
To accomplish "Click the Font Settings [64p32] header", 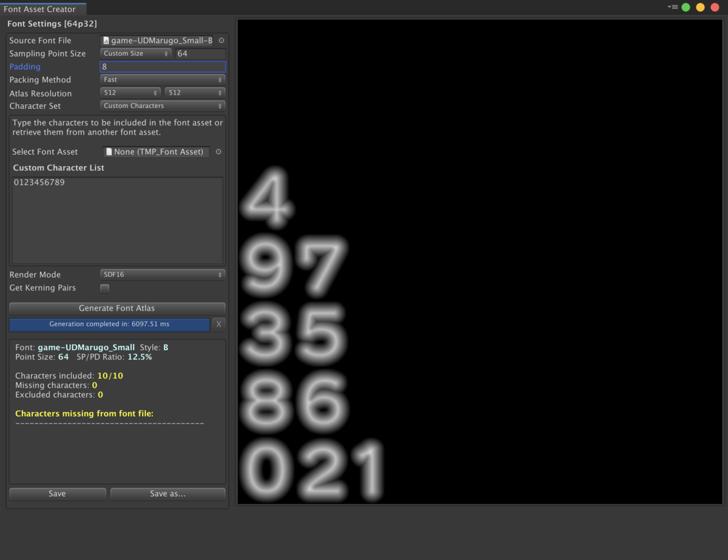I will (52, 24).
